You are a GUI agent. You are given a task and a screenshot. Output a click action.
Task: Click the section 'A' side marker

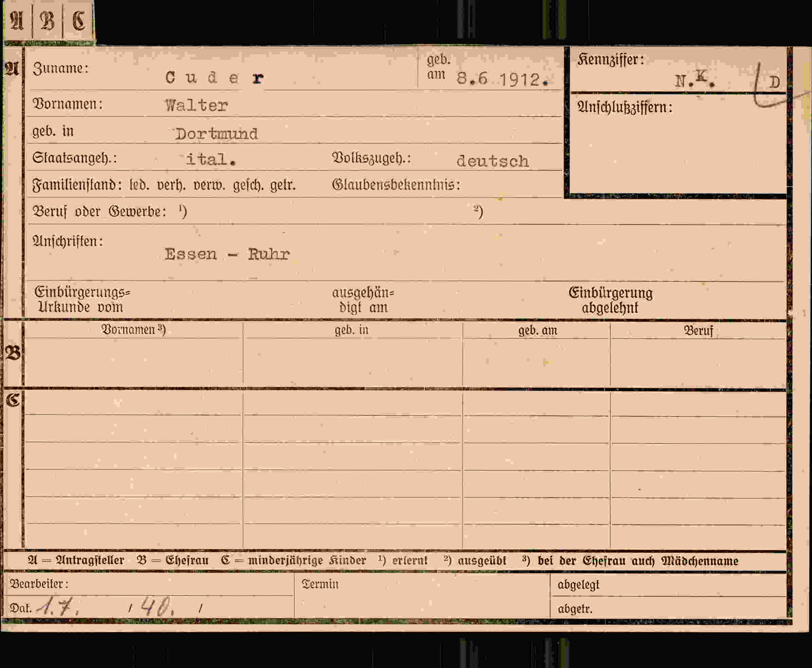[x=12, y=69]
